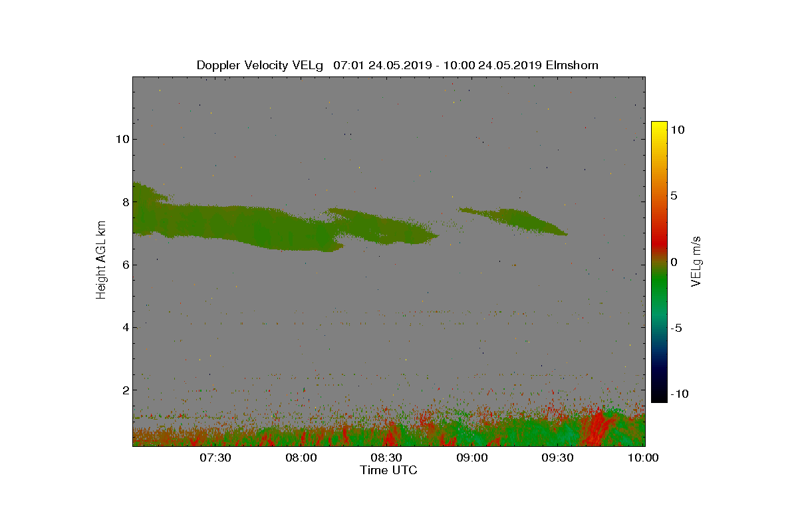Click the colorbar tick label 5

(673, 196)
